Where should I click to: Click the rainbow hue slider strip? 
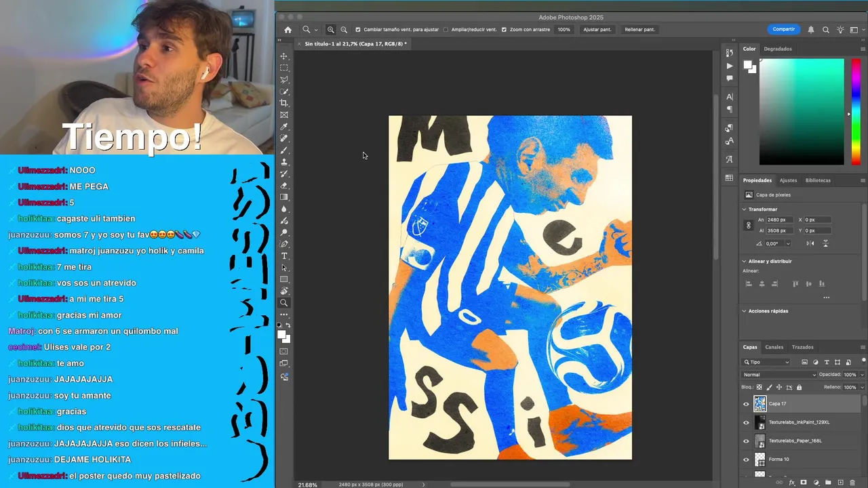pos(856,112)
